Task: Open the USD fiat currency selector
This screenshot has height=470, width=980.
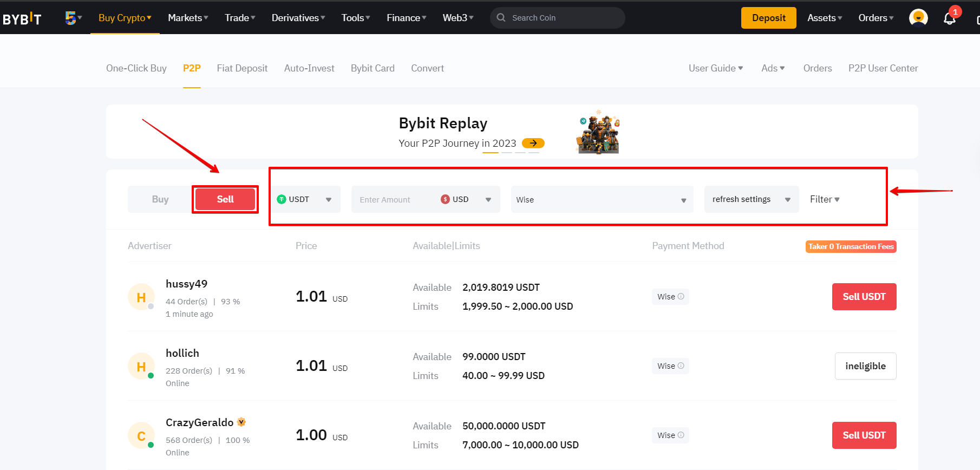Action: (466, 199)
